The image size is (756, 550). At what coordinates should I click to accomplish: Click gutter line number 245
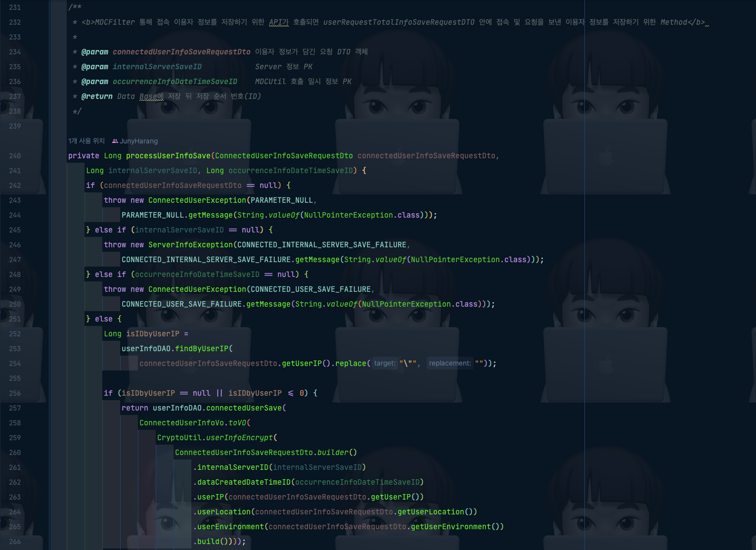pos(15,230)
